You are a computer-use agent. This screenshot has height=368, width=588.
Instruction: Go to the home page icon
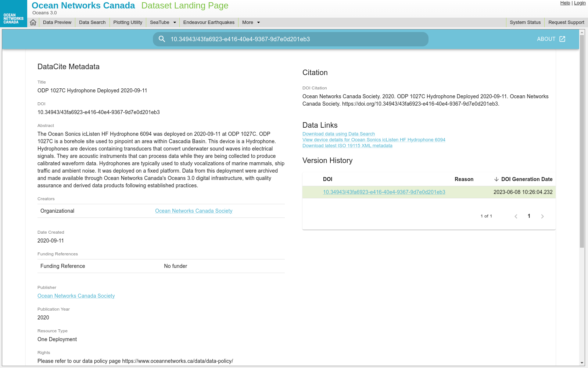click(x=33, y=22)
